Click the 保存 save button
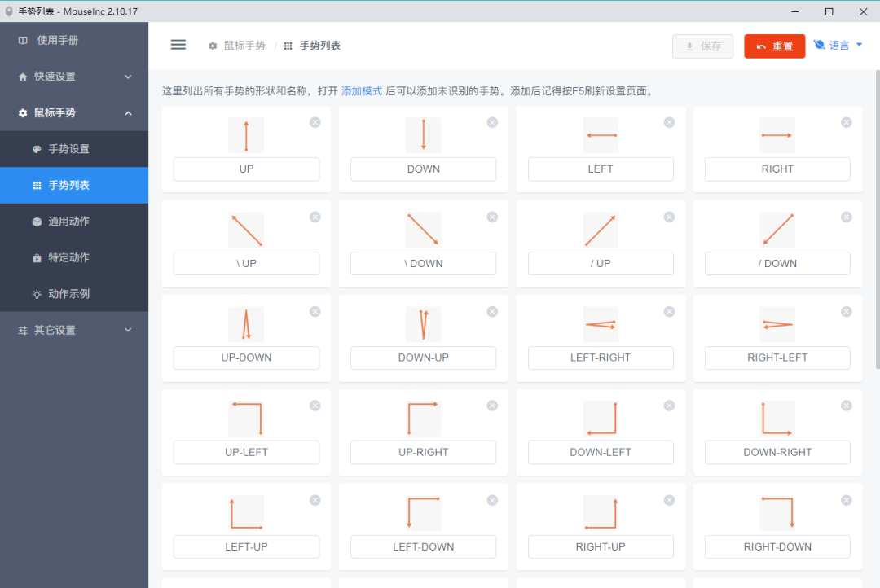Image resolution: width=880 pixels, height=588 pixels. 702,46
